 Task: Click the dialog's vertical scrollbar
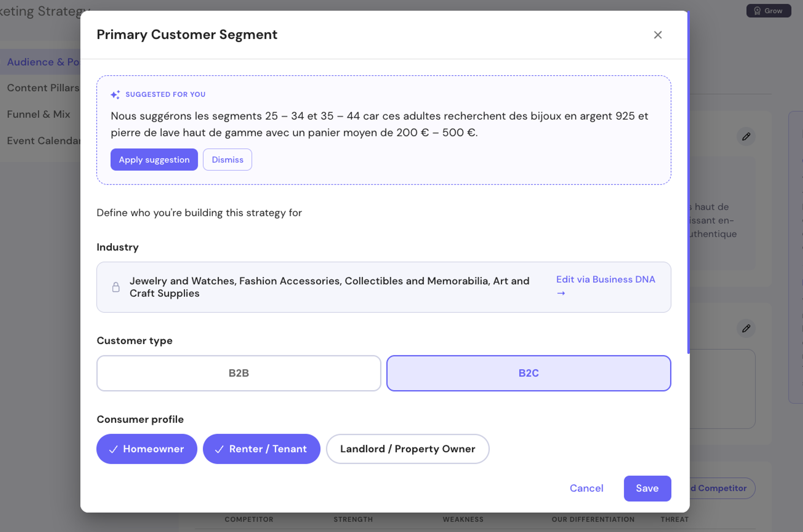click(x=688, y=183)
